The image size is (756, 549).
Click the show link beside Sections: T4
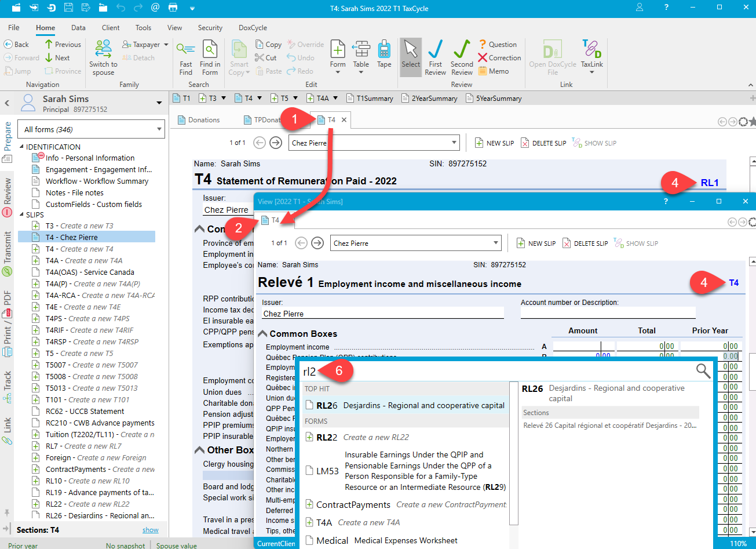click(x=151, y=530)
